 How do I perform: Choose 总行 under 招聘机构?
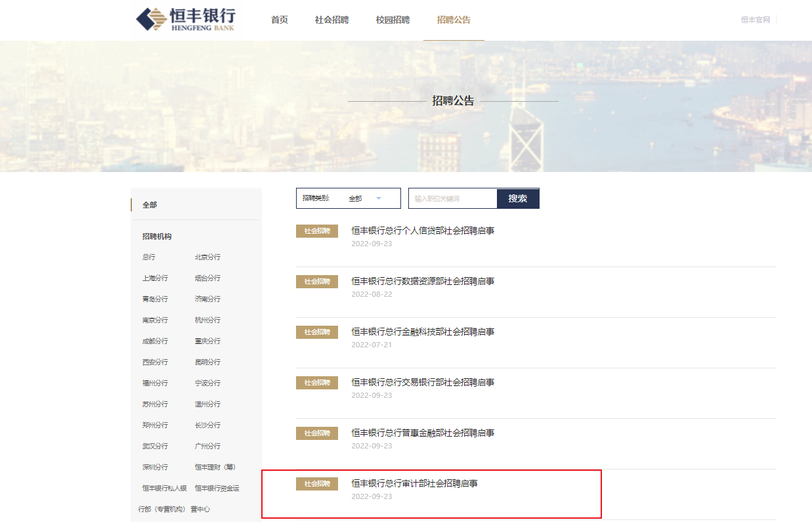point(149,257)
